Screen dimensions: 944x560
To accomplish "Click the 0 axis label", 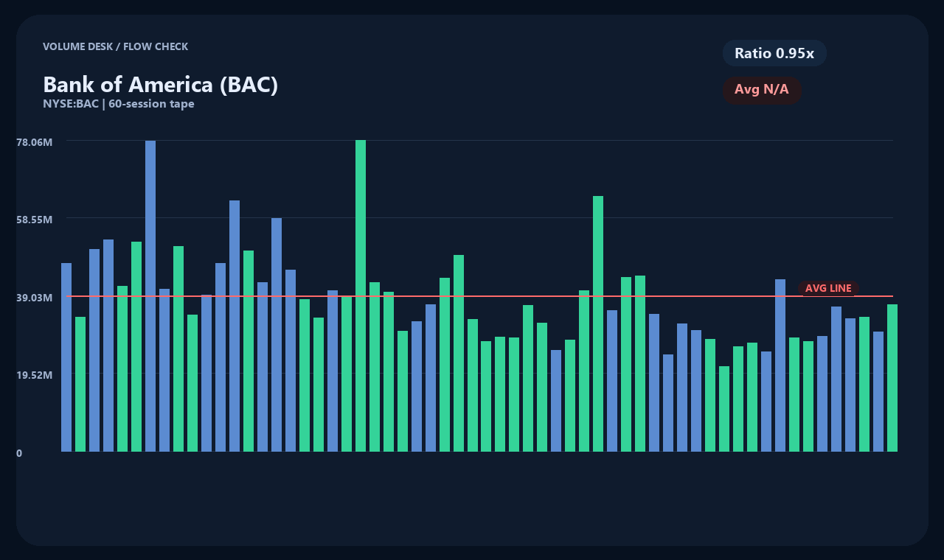I will pos(19,453).
